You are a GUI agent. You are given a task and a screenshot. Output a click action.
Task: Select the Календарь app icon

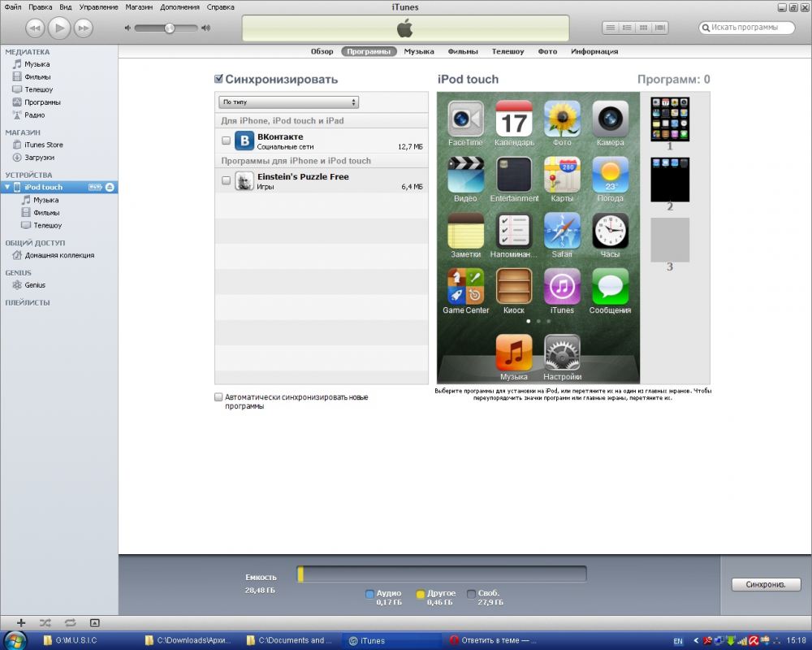(514, 119)
